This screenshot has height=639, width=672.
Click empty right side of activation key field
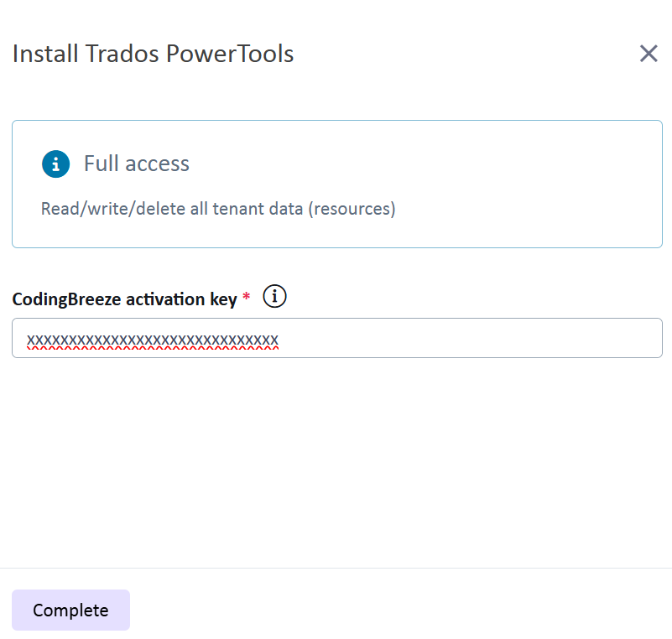tap(503, 338)
